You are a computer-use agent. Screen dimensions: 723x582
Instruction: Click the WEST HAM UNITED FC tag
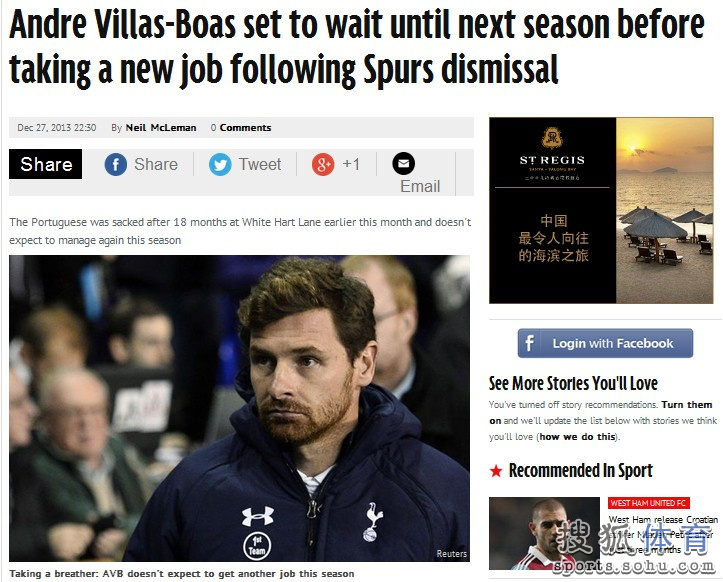click(649, 503)
